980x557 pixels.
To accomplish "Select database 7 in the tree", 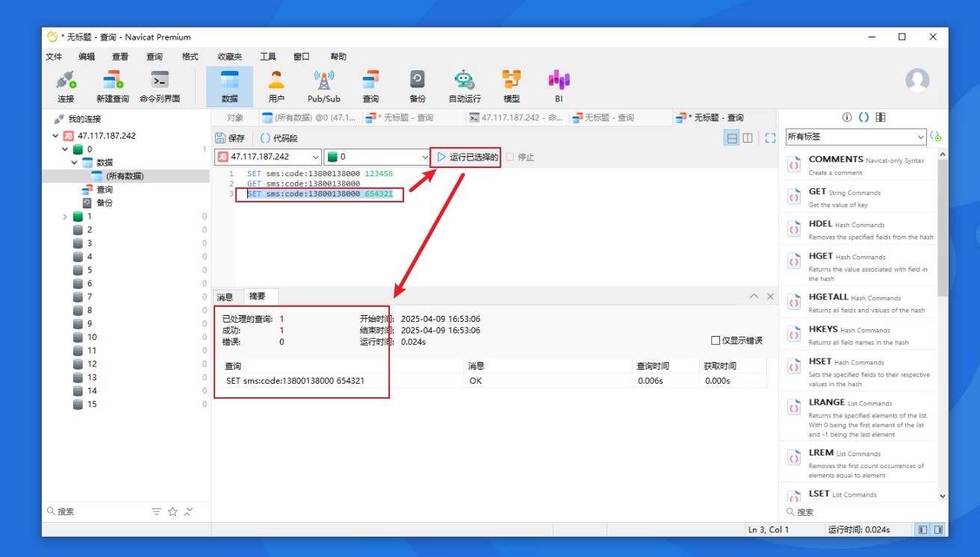I will pos(90,297).
